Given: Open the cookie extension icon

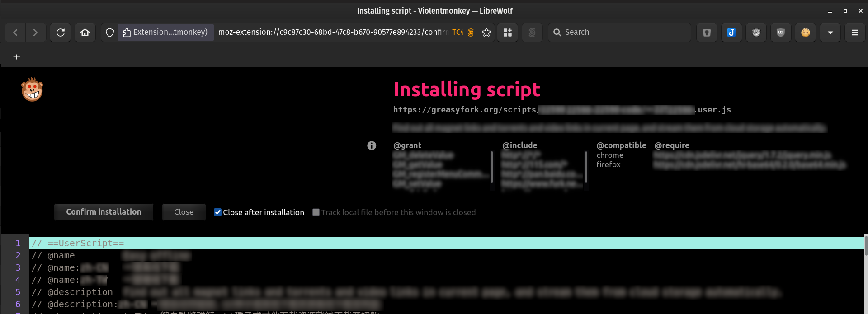Looking at the screenshot, I should (805, 33).
